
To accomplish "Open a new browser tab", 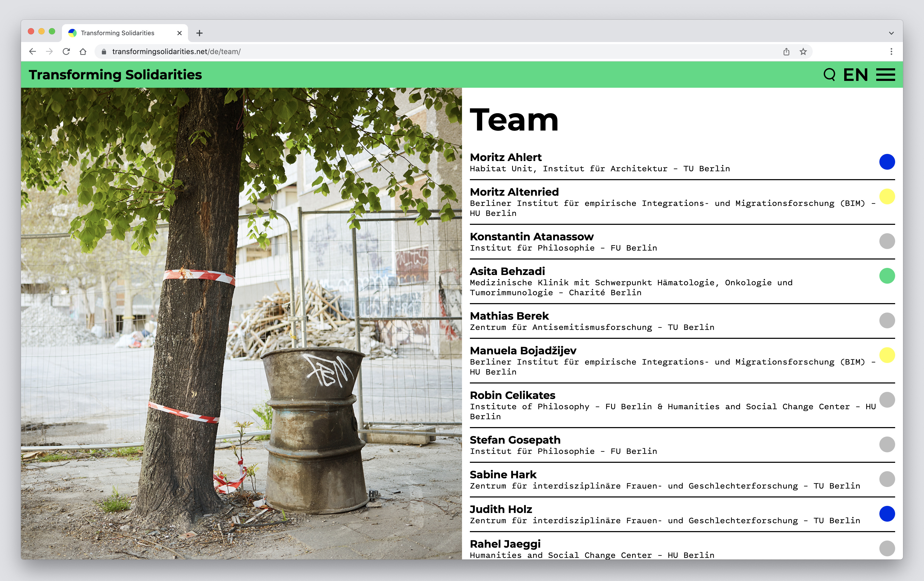I will (199, 33).
